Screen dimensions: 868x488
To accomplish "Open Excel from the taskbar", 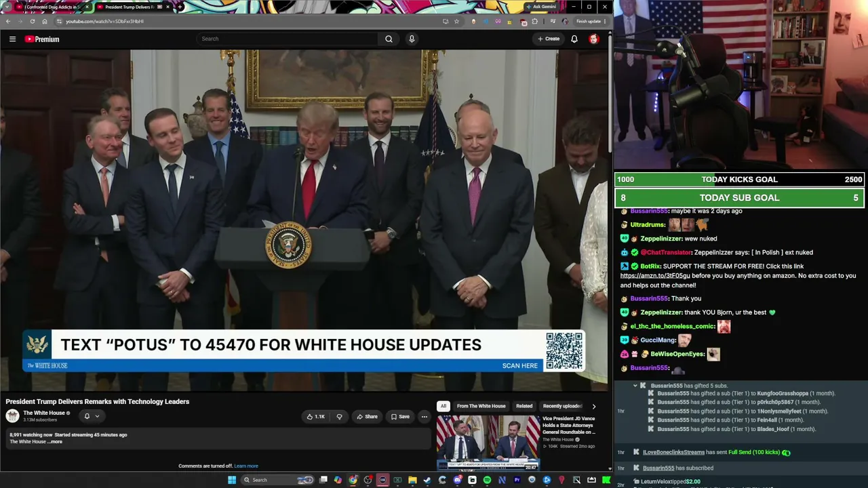I will [x=397, y=480].
